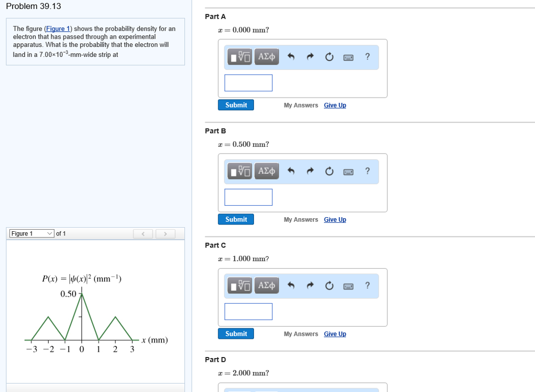
Task: View My Answers for Part C
Action: [x=301, y=334]
